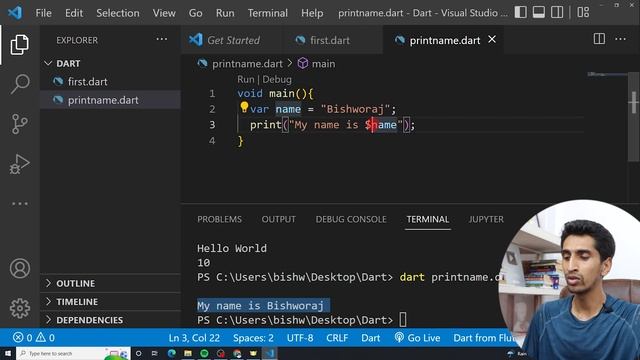Image resolution: width=640 pixels, height=360 pixels.
Task: Open the Accounts menu icon
Action: [20, 268]
